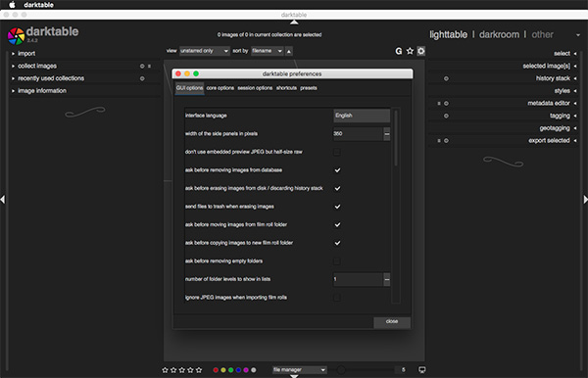This screenshot has height=378, width=588.
Task: Click the display profile monitor icon
Action: pyautogui.click(x=421, y=370)
